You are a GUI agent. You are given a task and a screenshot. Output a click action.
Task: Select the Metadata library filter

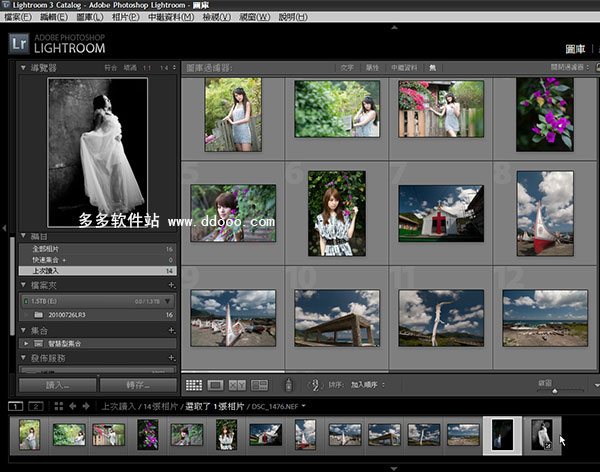pos(404,68)
